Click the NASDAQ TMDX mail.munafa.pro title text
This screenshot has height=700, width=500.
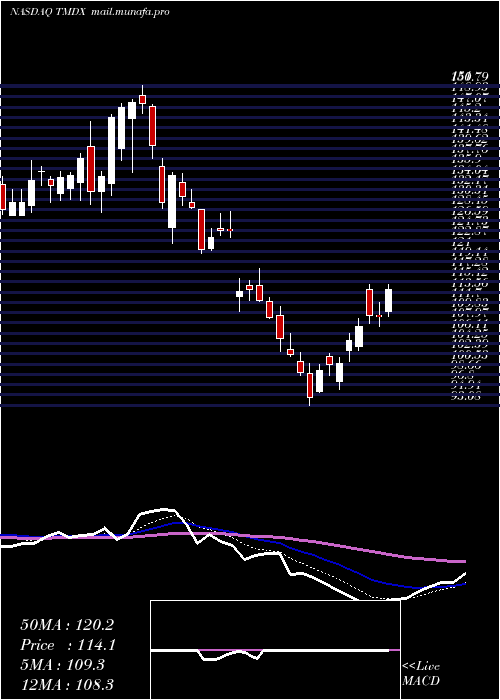click(x=89, y=12)
